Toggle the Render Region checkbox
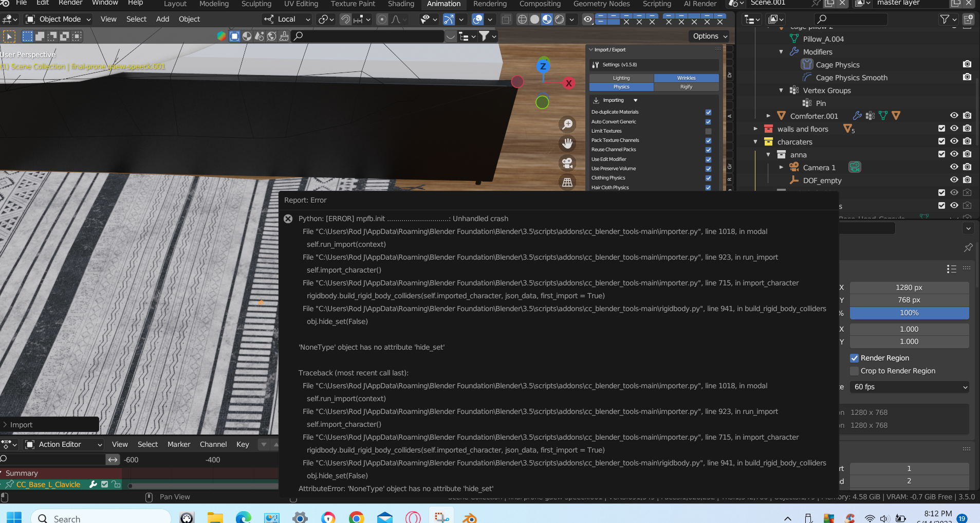The width and height of the screenshot is (980, 523). [855, 358]
